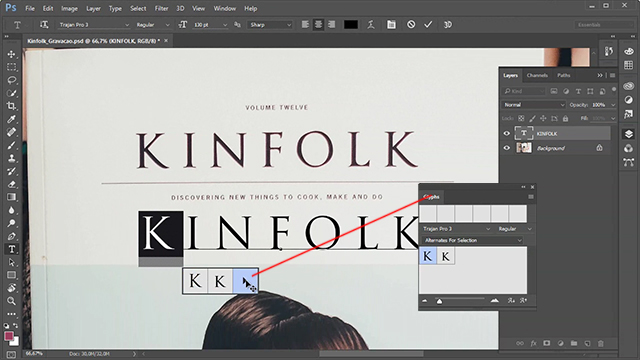Image resolution: width=640 pixels, height=360 pixels.
Task: Open History panel icon
Action: click(x=609, y=52)
